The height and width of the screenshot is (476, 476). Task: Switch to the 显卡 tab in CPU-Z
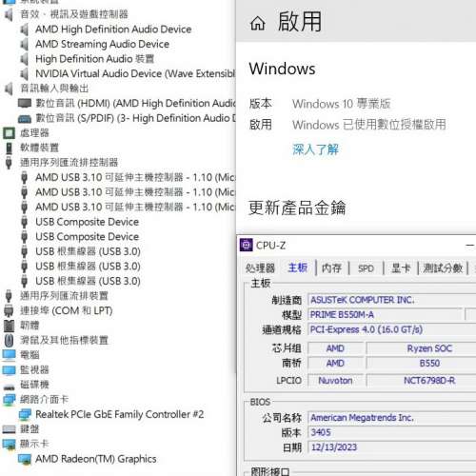coord(401,268)
